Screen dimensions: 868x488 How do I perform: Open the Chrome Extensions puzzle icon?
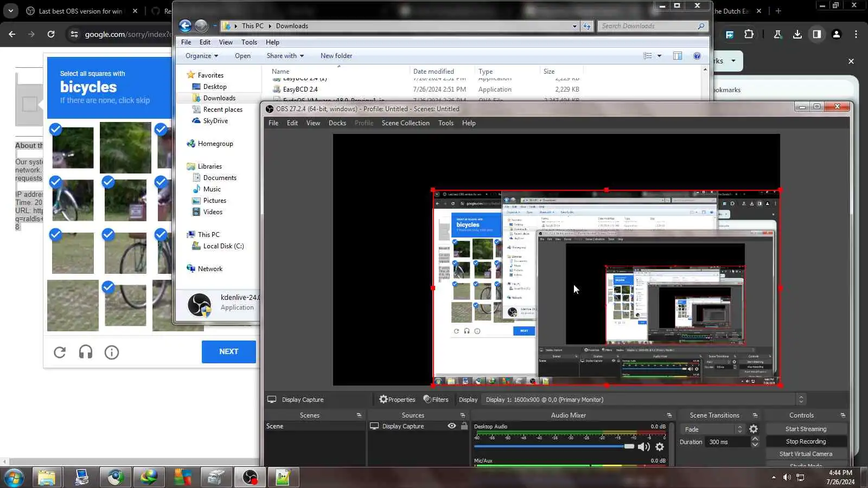pos(749,34)
